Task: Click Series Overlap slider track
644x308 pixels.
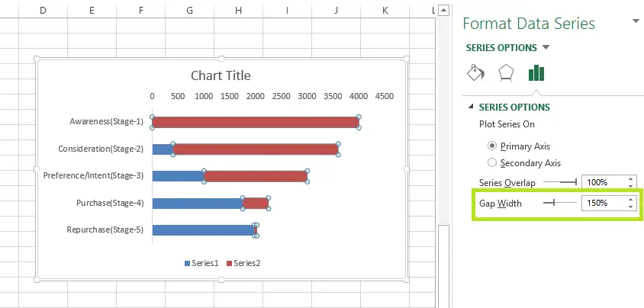Action: (x=560, y=181)
